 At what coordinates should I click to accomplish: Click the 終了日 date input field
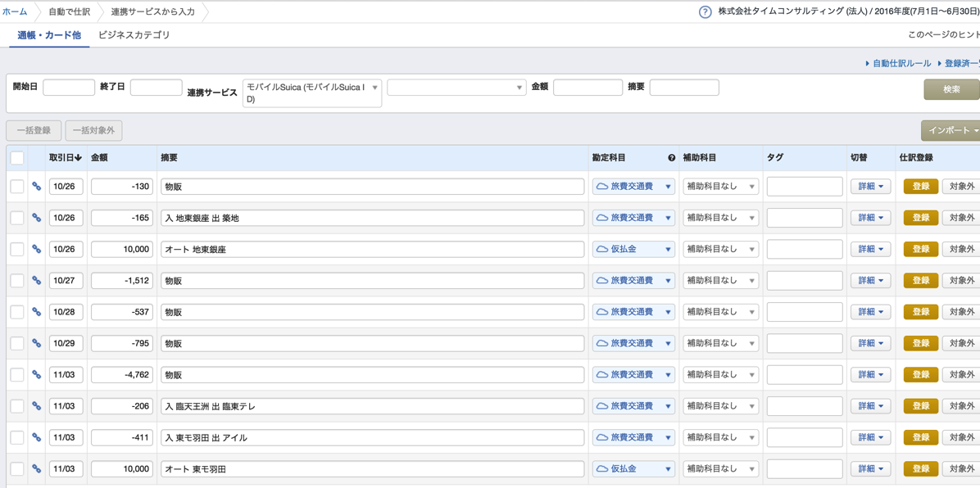pyautogui.click(x=157, y=87)
